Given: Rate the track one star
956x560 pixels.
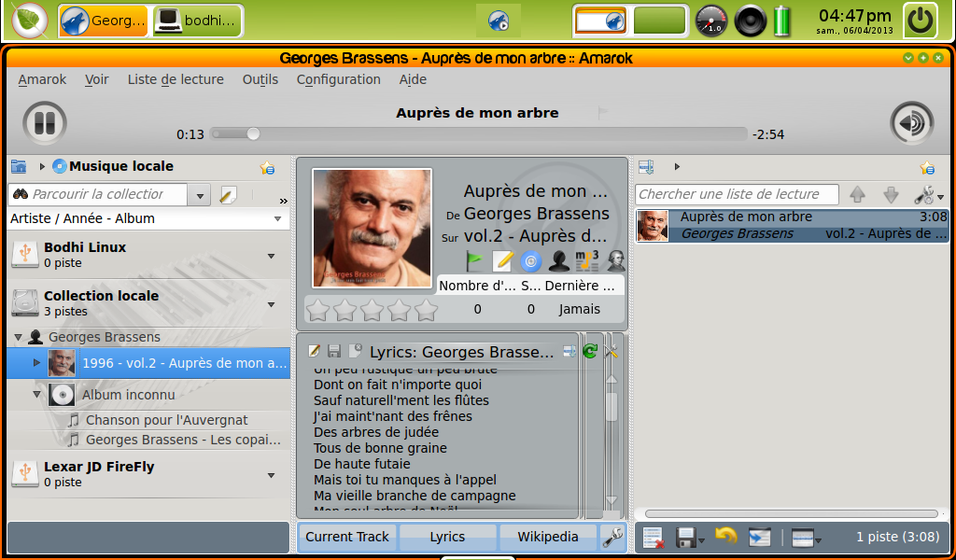Looking at the screenshot, I should pyautogui.click(x=317, y=310).
